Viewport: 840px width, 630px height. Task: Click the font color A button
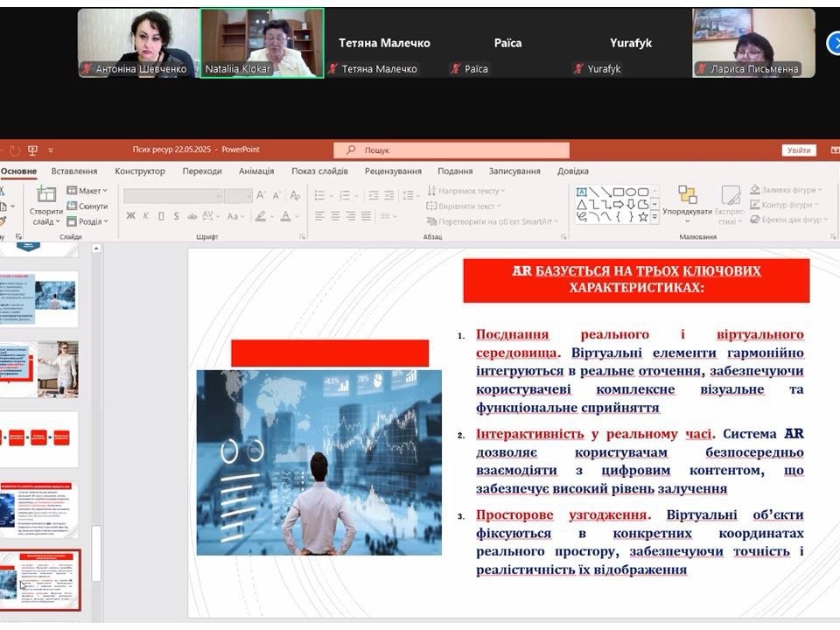[286, 216]
